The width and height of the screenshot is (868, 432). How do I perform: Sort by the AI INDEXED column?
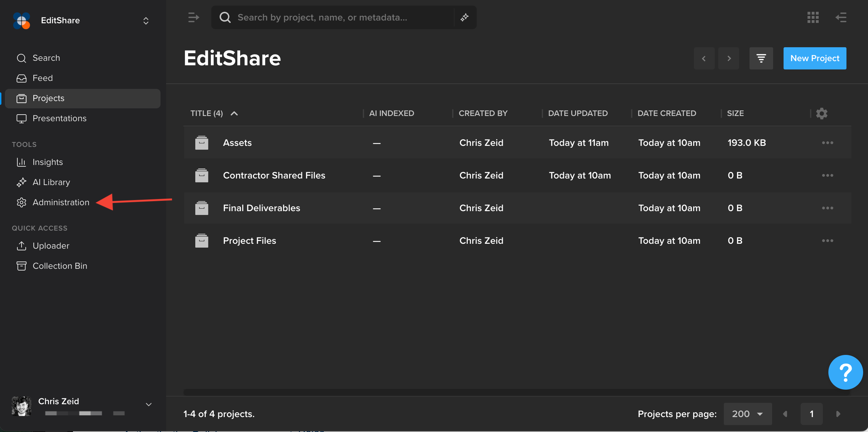[x=392, y=113]
